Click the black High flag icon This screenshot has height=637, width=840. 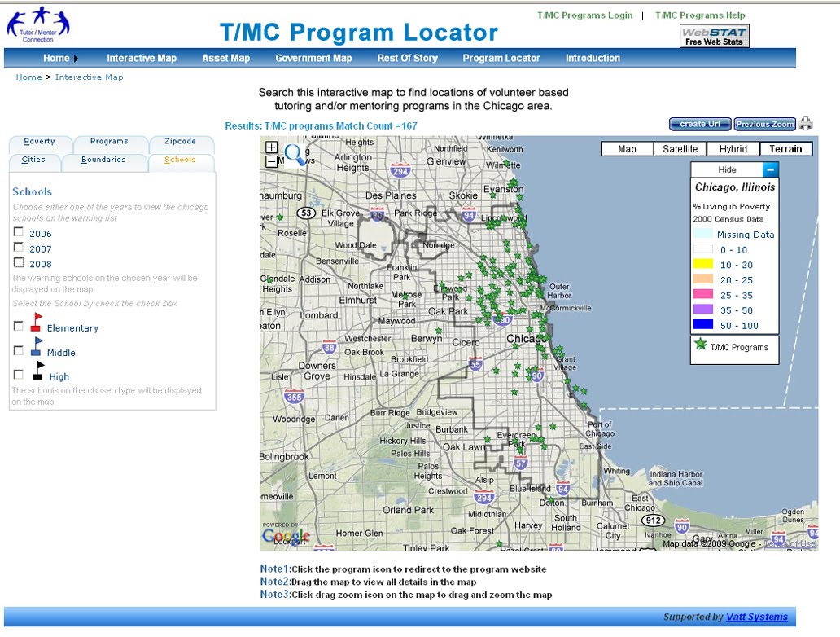[x=37, y=371]
